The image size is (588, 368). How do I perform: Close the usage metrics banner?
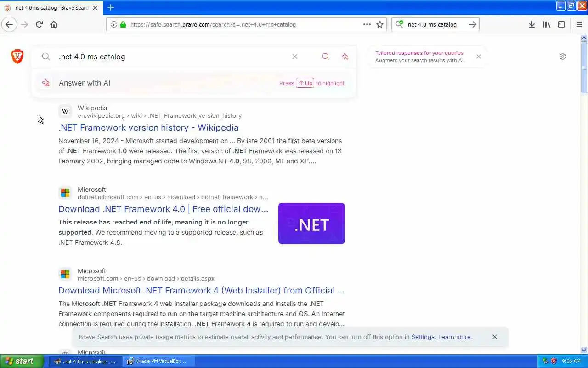coord(495,337)
